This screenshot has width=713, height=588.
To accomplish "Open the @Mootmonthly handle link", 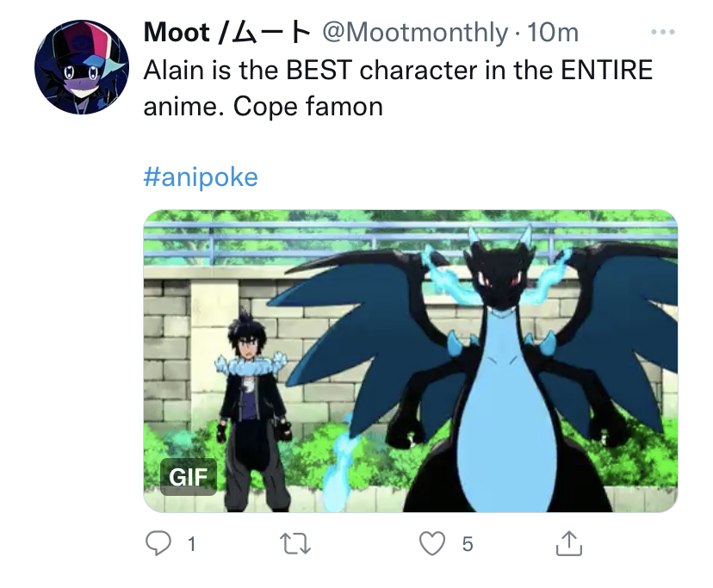I will [x=415, y=33].
